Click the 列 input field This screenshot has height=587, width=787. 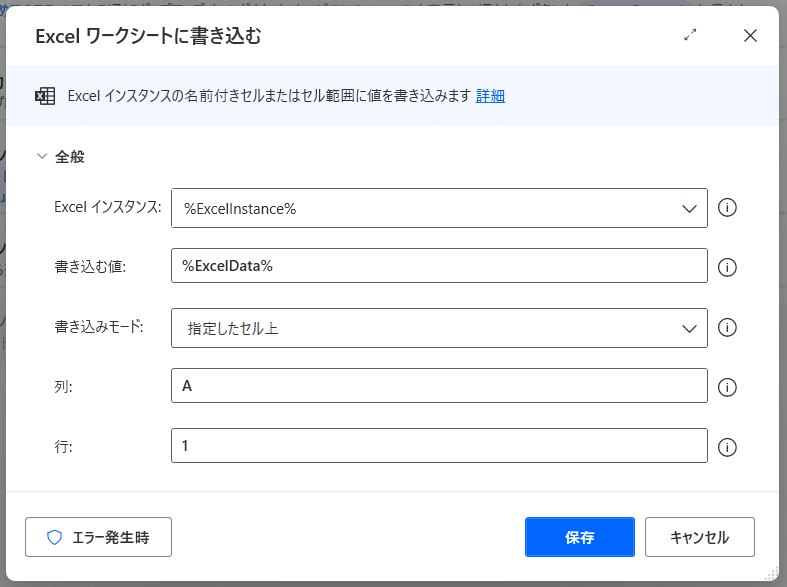coord(439,385)
